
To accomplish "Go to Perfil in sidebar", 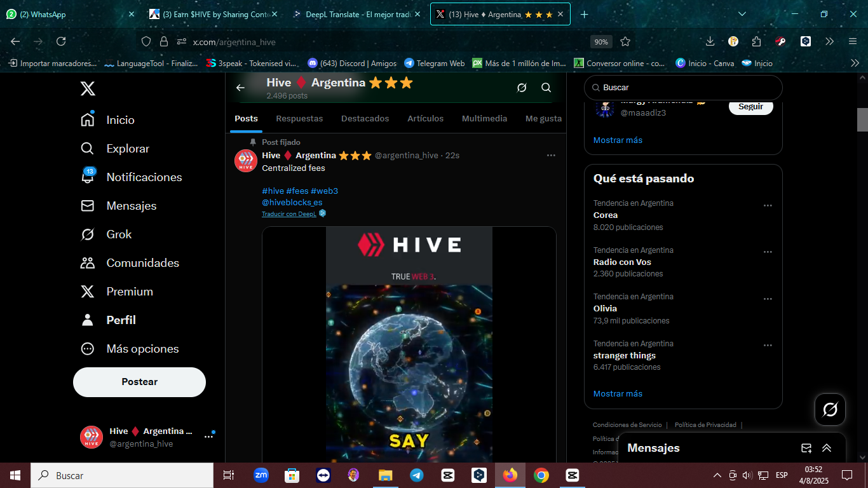I will 108,320.
